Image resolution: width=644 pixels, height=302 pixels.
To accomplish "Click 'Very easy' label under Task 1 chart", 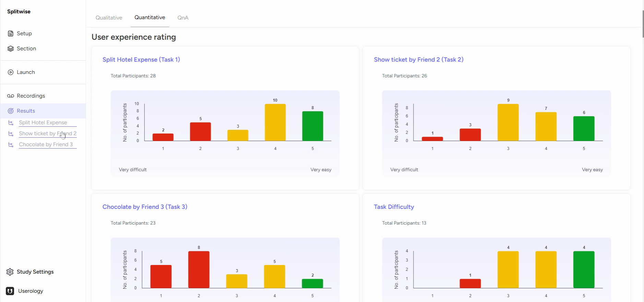I will (x=321, y=170).
